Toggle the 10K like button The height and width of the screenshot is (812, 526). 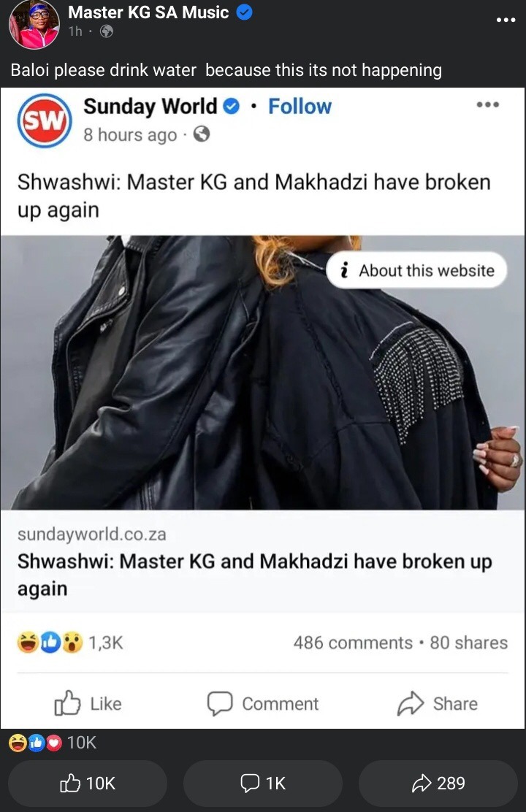click(88, 783)
